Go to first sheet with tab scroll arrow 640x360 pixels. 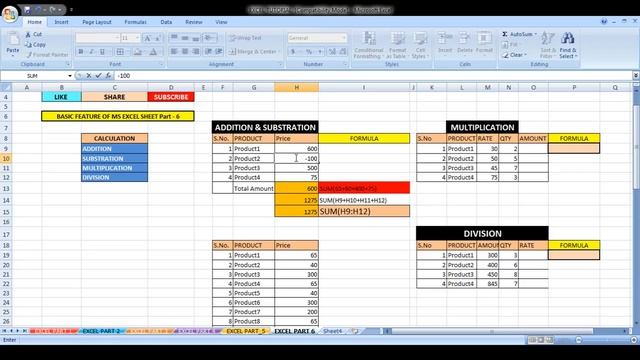(4, 331)
